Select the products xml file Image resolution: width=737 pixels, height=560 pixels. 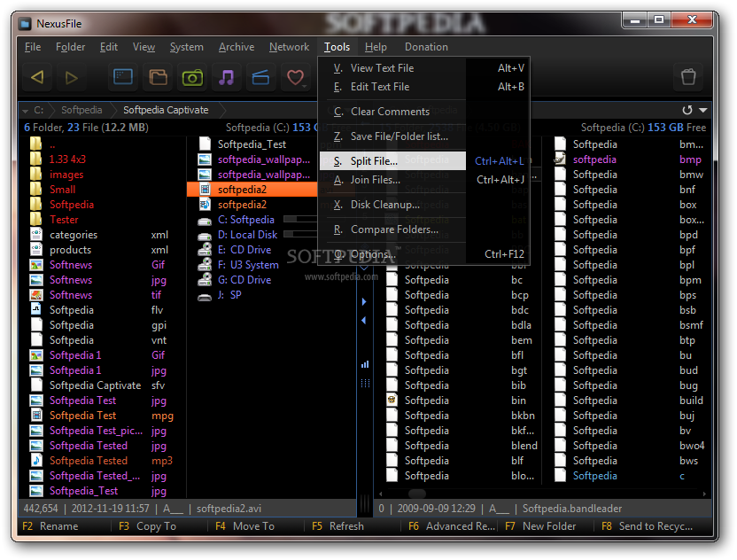click(x=99, y=250)
